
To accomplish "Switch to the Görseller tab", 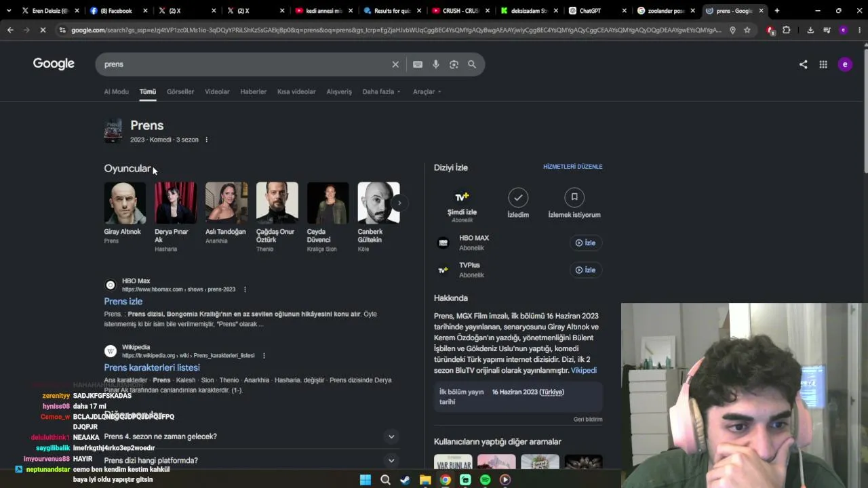I will 180,91.
